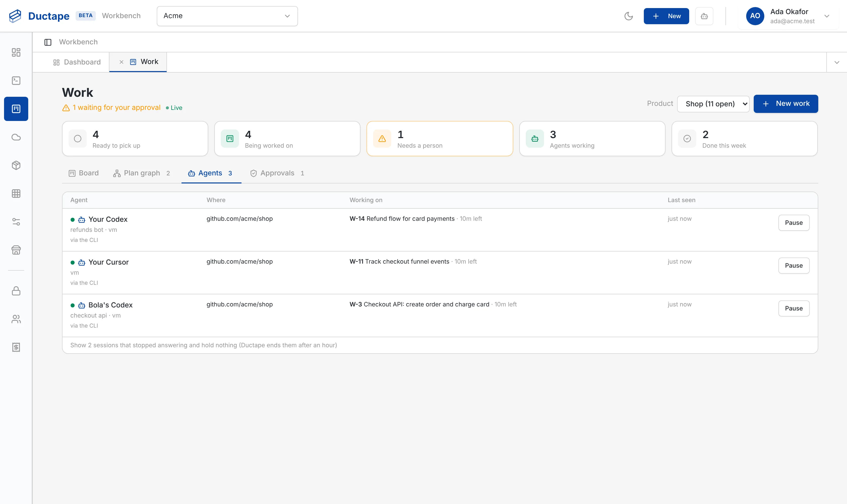The height and width of the screenshot is (504, 847).
Task: Pause the Bola's Codex agent
Action: [x=794, y=308]
